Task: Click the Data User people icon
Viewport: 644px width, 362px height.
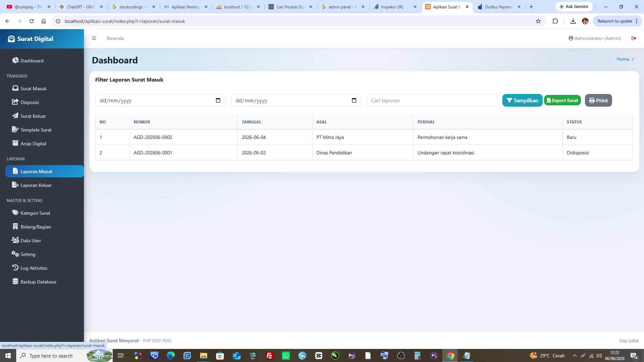Action: coord(15,240)
